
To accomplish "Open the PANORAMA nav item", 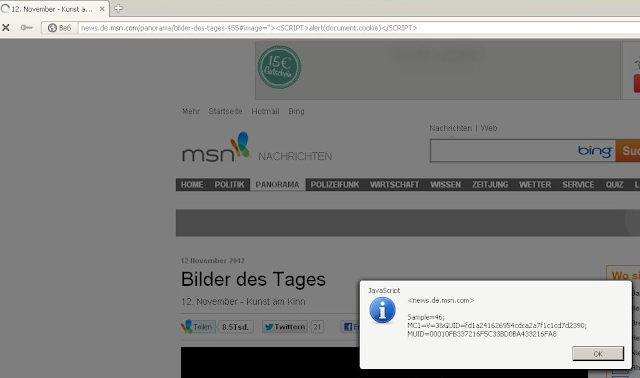I will (278, 185).
